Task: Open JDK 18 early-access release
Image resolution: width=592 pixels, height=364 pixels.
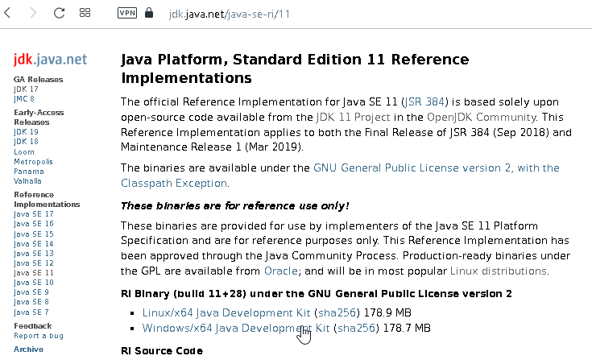Action: pos(26,142)
